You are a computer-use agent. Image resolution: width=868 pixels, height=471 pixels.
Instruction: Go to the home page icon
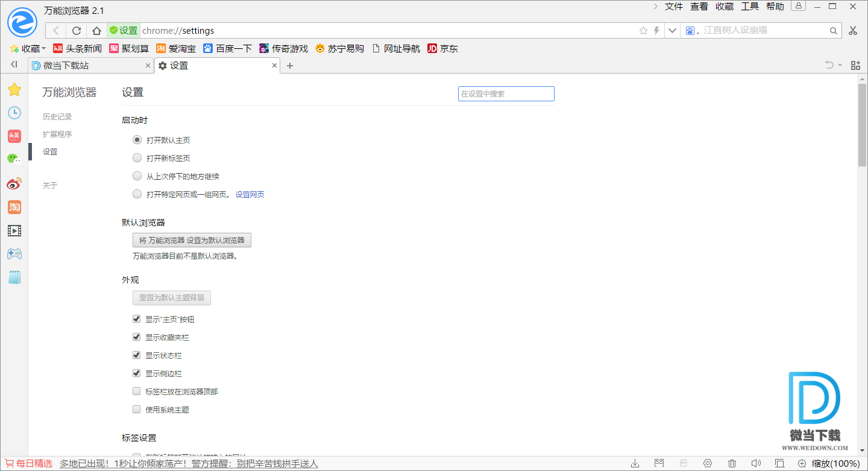coord(96,30)
